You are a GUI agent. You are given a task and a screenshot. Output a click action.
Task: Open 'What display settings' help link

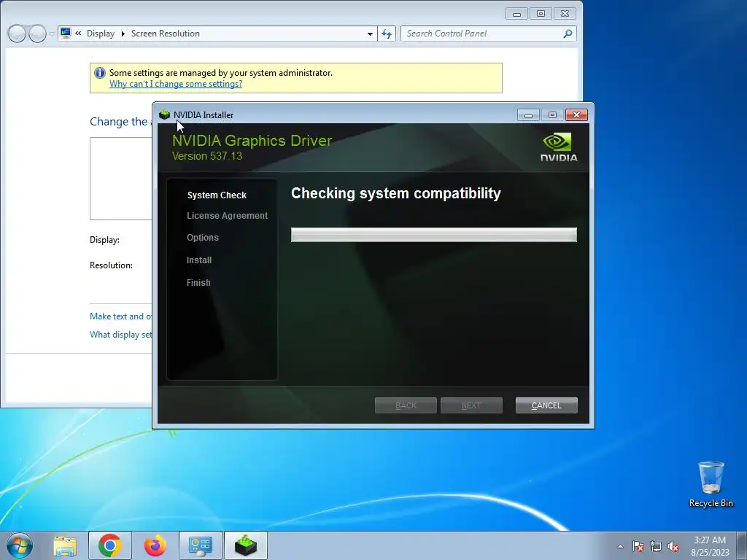pyautogui.click(x=121, y=334)
